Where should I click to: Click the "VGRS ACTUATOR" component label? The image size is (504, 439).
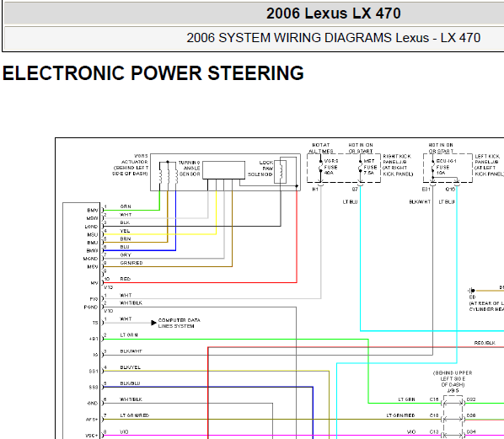(x=130, y=165)
